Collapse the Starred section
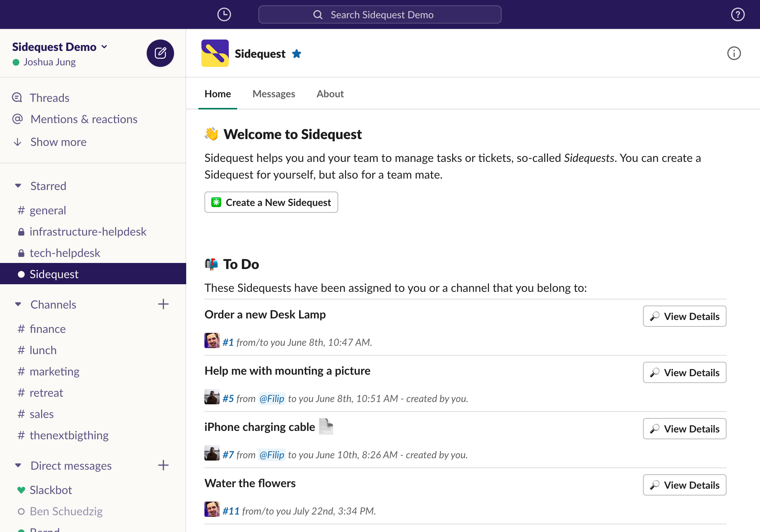Screen dimensions: 760x532 tap(18, 186)
